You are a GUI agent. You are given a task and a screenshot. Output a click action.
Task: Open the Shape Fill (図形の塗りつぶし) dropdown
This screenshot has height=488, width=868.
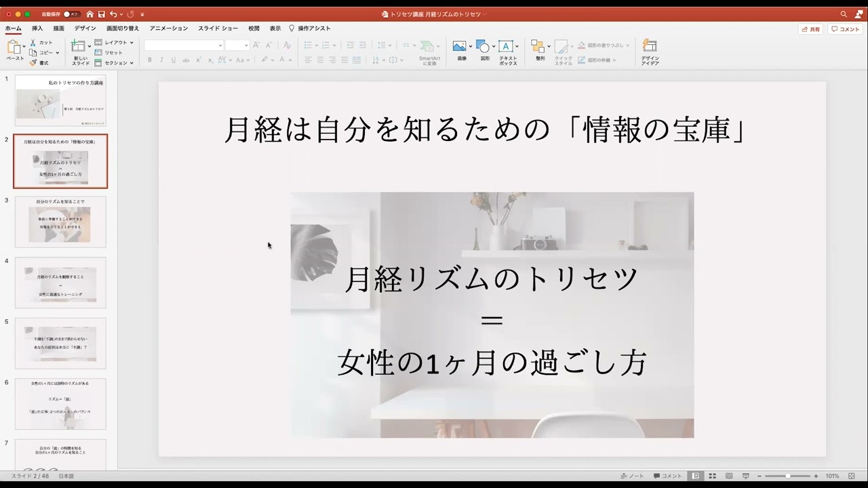(604, 45)
